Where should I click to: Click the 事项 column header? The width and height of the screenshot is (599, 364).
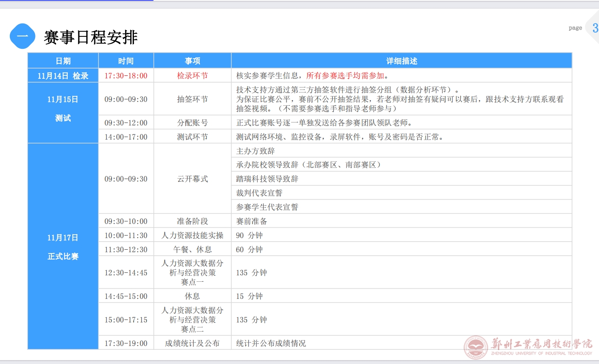(192, 61)
